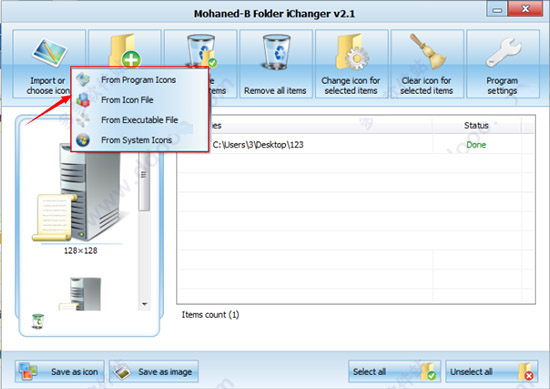Image resolution: width=550 pixels, height=389 pixels.
Task: Choose From System Icons menu entry
Action: (139, 140)
